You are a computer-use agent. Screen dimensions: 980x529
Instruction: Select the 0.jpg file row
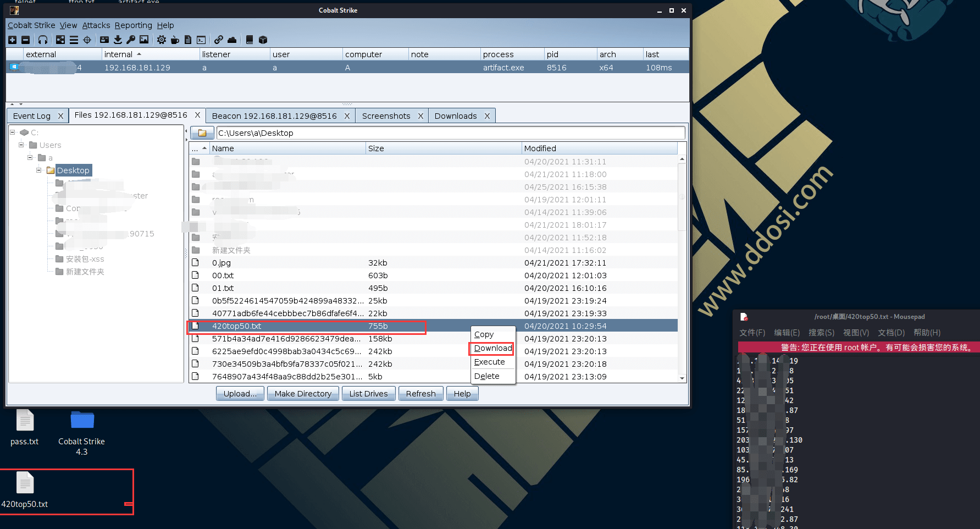pyautogui.click(x=433, y=263)
